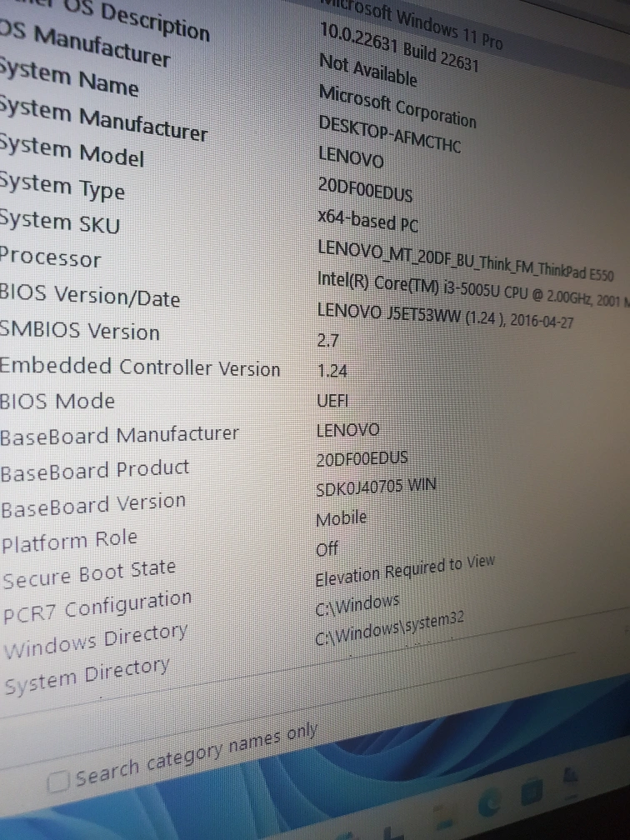Click the SMBIOS value 2.7

click(327, 340)
